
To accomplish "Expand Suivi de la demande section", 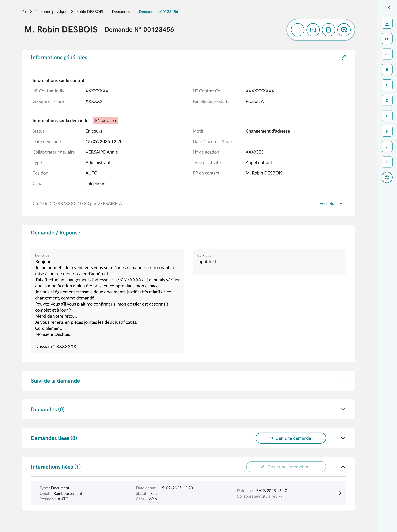I will pyautogui.click(x=343, y=381).
